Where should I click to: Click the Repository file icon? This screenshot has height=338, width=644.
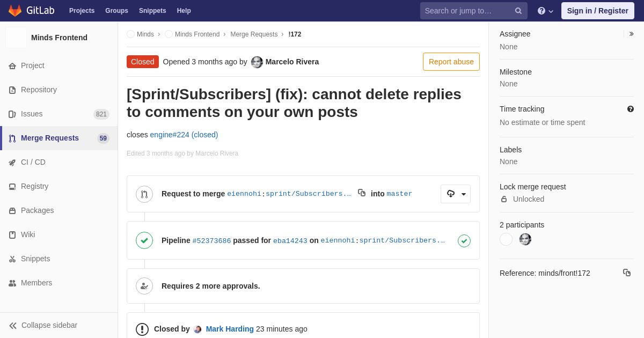[12, 90]
